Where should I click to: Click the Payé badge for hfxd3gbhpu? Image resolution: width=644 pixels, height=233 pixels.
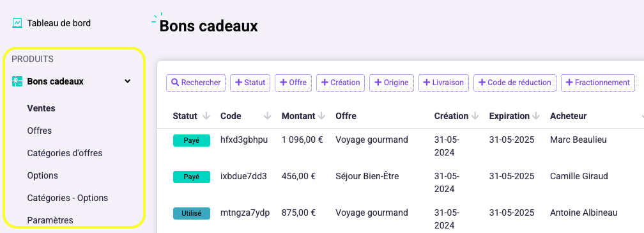pos(192,140)
